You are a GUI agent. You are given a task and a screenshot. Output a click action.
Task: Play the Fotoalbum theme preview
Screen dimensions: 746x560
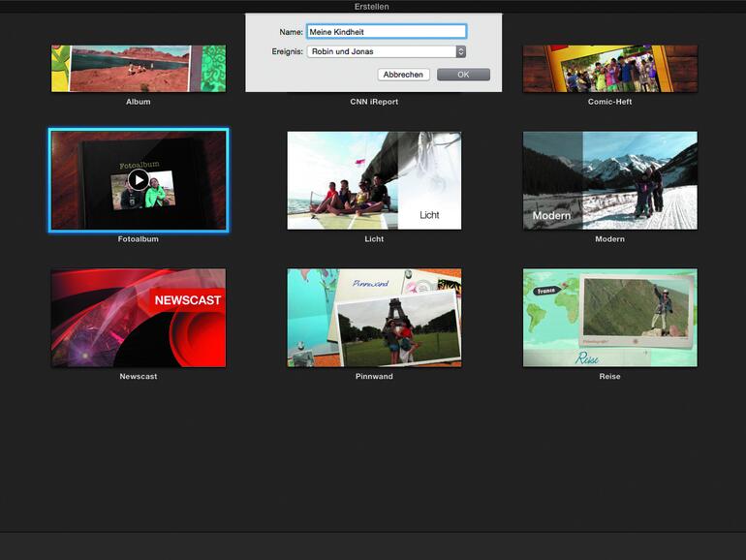pyautogui.click(x=139, y=180)
